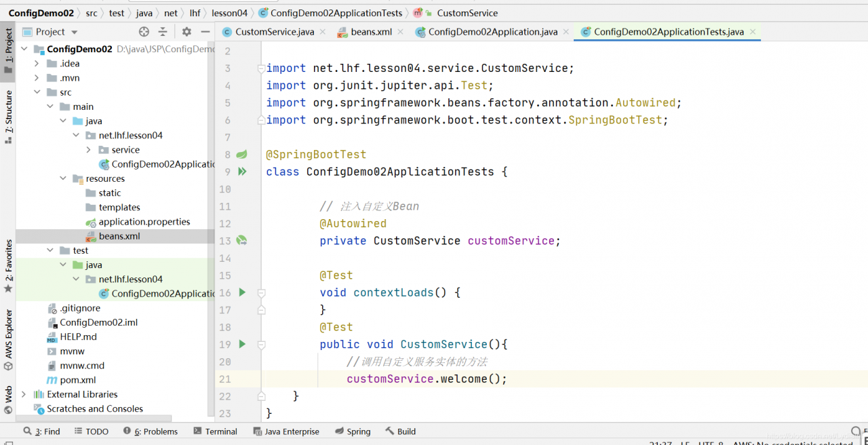868x445 pixels.
Task: Run the contextLoads test via gutter icon
Action: click(242, 292)
